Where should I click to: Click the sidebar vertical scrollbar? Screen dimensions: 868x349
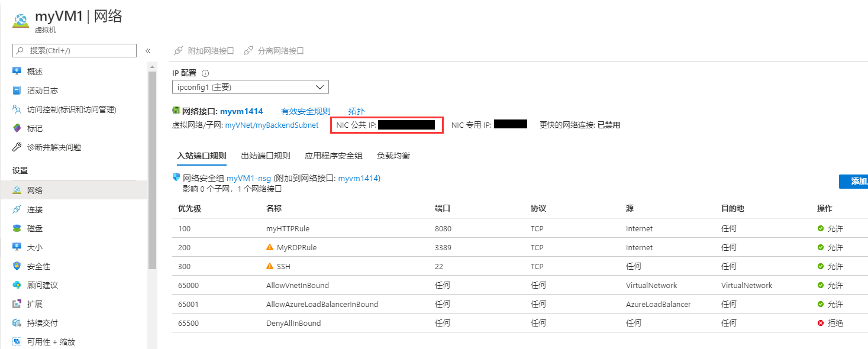152,172
